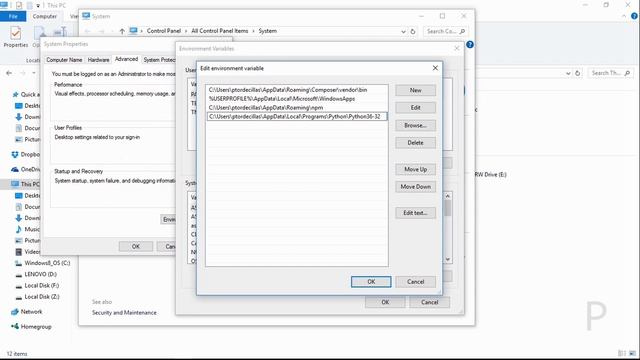
Task: Open Hardware tab in System Properties
Action: [x=98, y=60]
